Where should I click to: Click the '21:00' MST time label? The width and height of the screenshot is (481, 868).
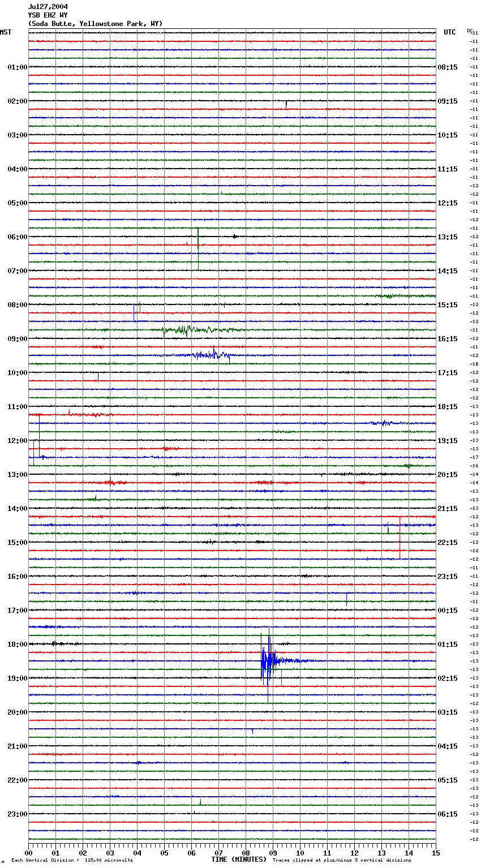18,746
